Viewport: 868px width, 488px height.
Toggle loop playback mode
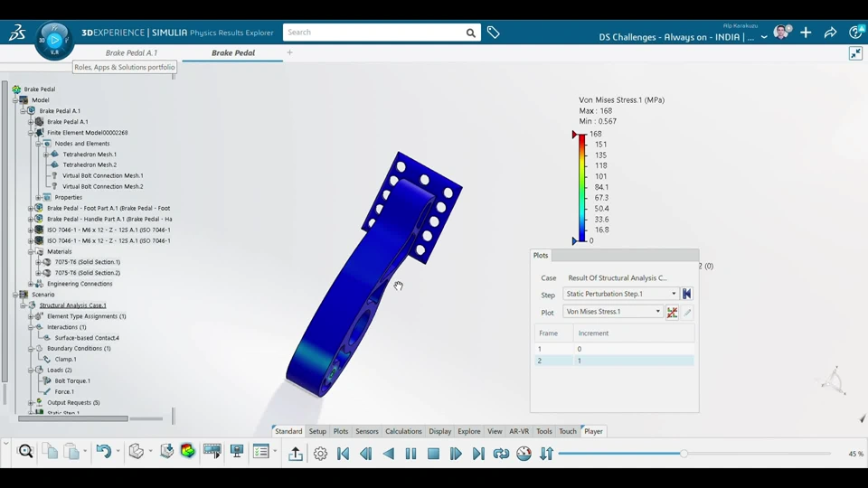click(501, 454)
